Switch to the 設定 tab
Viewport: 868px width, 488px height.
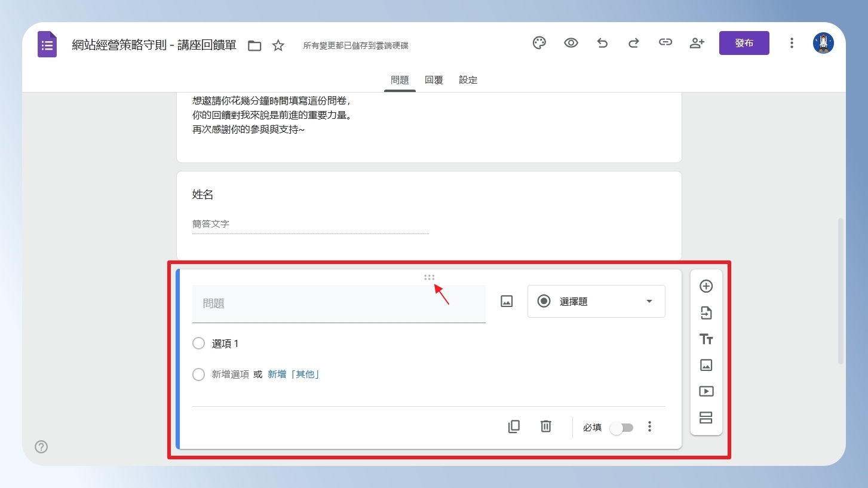click(x=468, y=80)
